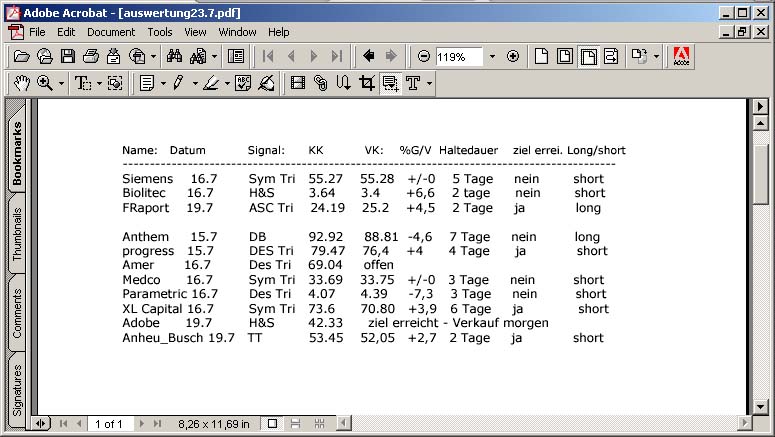Select the Crop tool

pyautogui.click(x=367, y=83)
